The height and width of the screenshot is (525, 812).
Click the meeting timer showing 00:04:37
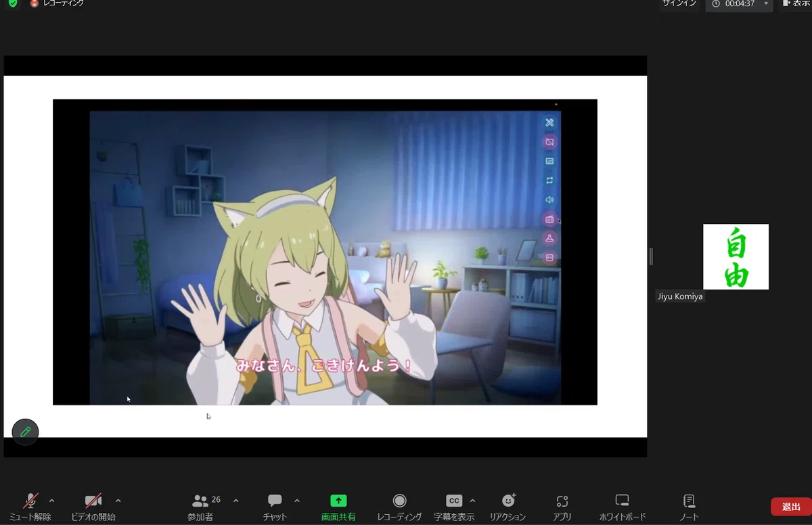pos(740,4)
